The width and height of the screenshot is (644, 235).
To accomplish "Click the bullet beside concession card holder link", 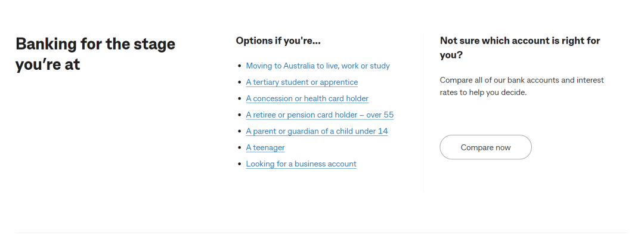I will [x=240, y=99].
